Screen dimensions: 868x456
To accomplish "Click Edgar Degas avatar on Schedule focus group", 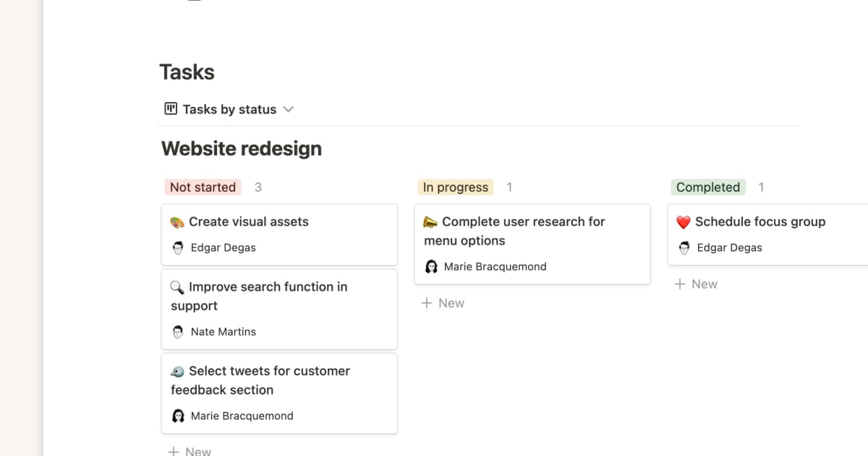I will pyautogui.click(x=684, y=247).
